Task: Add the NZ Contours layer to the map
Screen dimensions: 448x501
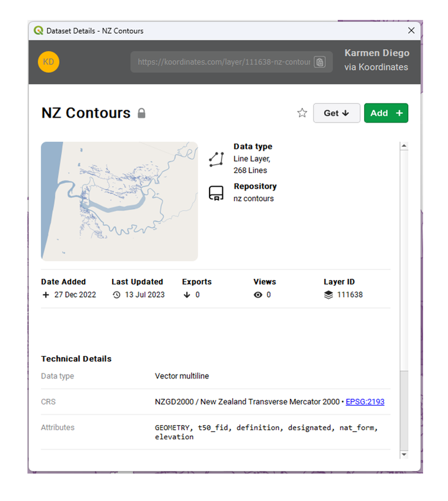Action: pyautogui.click(x=386, y=113)
